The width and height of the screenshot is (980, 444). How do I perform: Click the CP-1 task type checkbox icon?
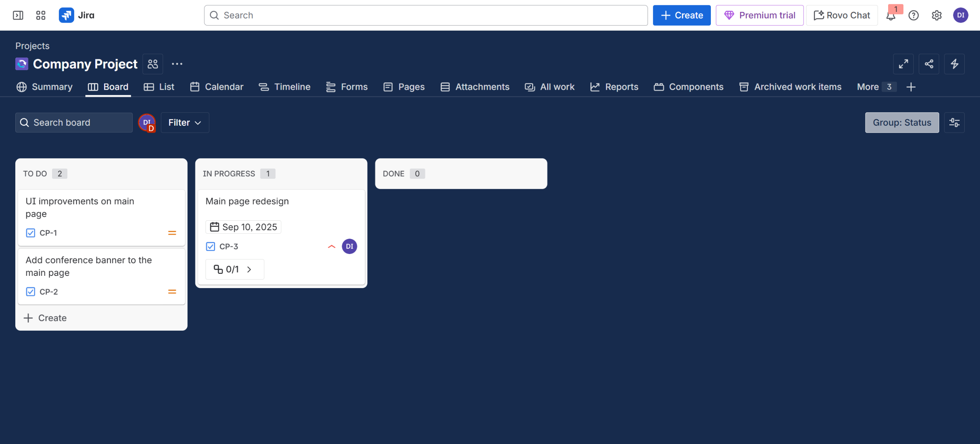tap(31, 233)
